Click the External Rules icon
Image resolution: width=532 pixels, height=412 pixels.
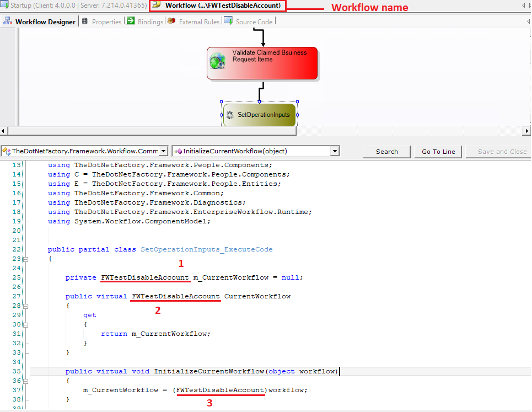coord(171,21)
